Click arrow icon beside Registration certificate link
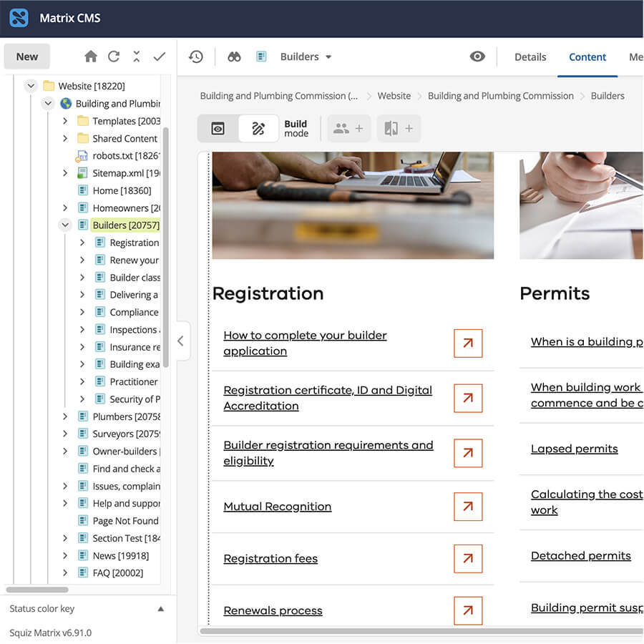 (468, 398)
